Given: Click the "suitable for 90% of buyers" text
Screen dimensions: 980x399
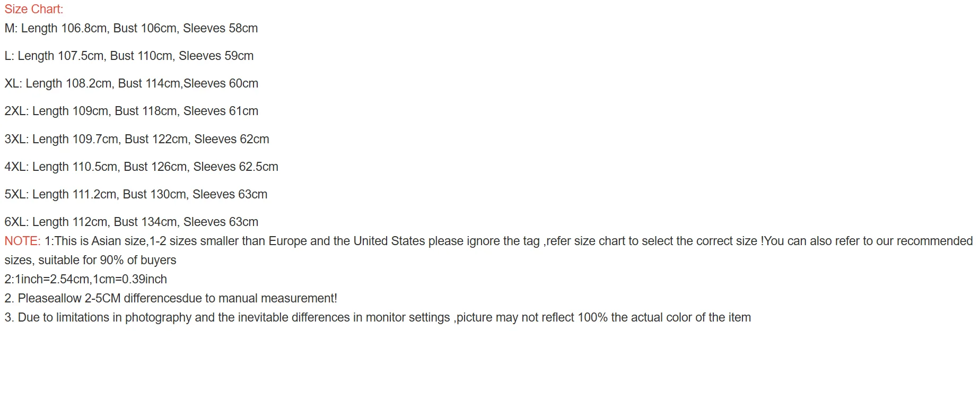Looking at the screenshot, I should tap(107, 260).
